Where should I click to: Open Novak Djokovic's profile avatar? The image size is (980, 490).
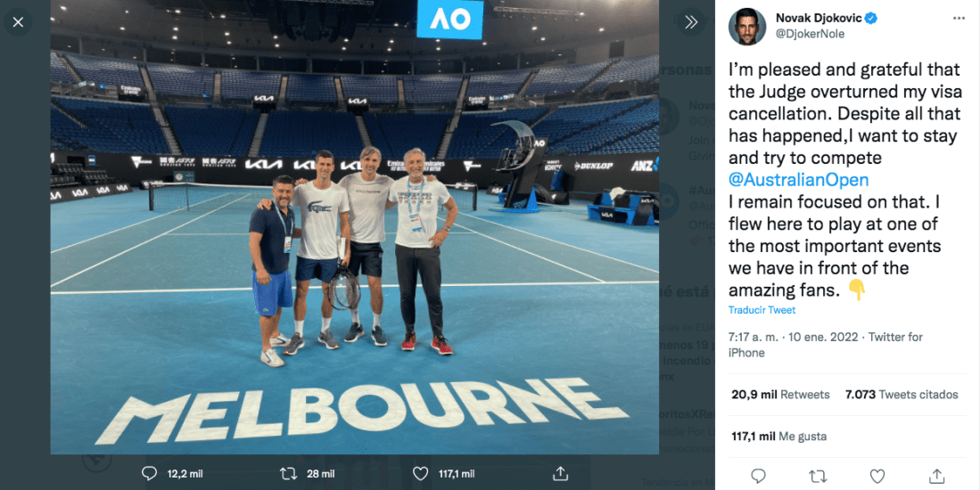tap(747, 26)
